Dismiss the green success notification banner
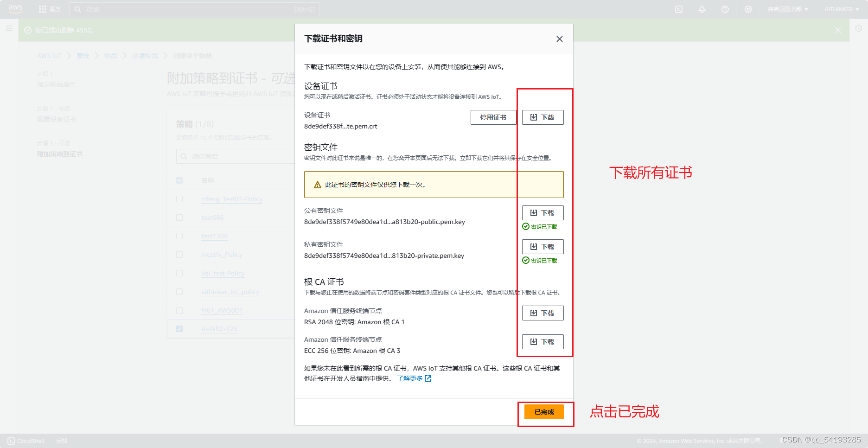The image size is (868, 448). [x=838, y=30]
